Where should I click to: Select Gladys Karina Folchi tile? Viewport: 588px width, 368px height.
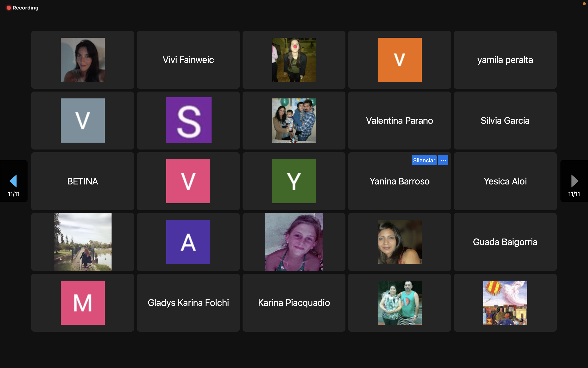point(188,302)
